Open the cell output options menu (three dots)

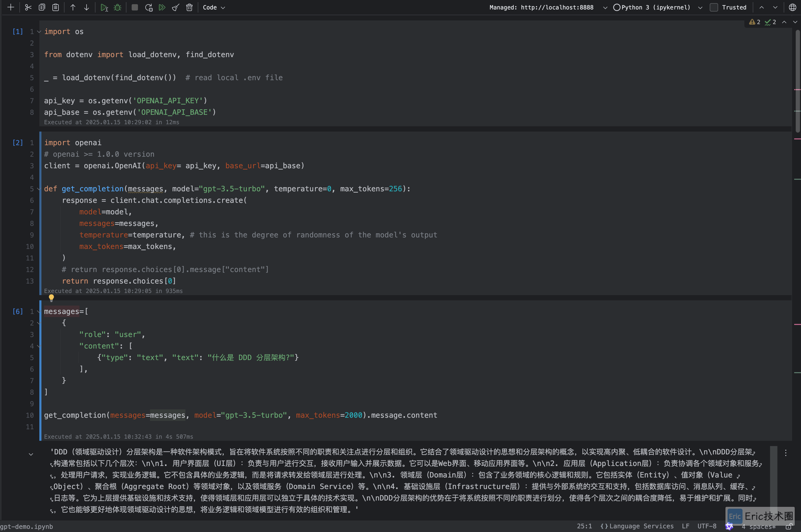tap(785, 453)
